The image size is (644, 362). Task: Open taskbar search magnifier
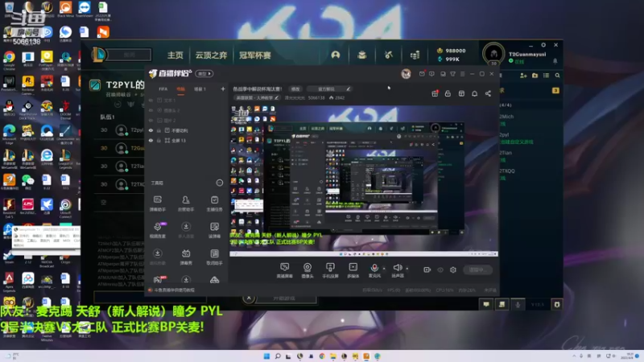[278, 356]
